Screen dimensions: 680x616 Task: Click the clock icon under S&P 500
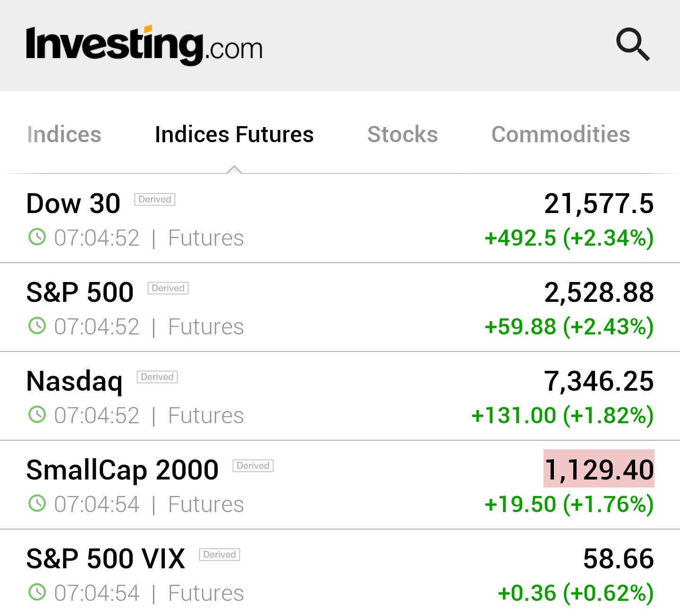37,326
